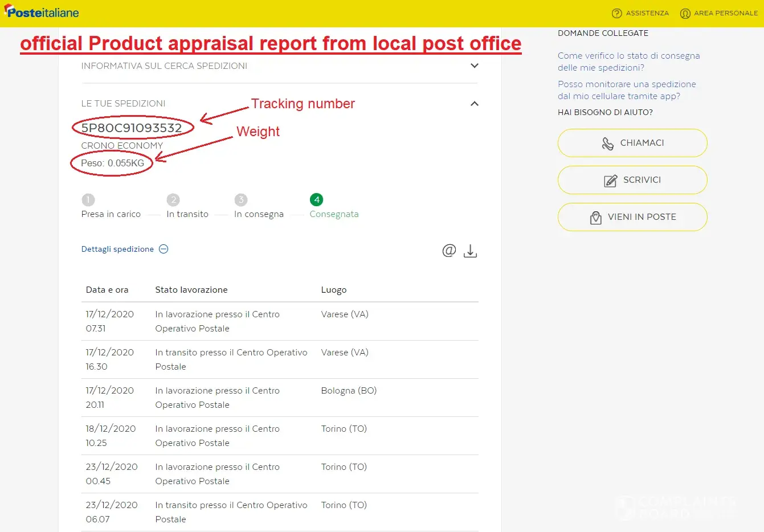Click the phone icon in Chiamaci
The image size is (764, 532).
coord(608,143)
